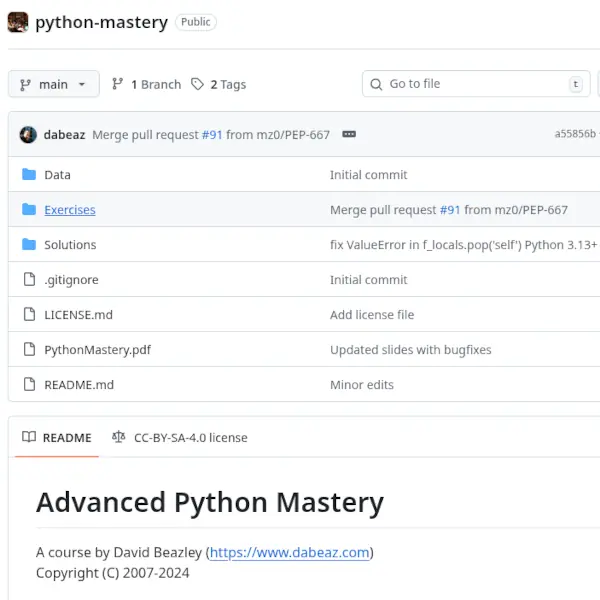Click the dabeaz avatar in the commit header
The width and height of the screenshot is (600, 600).
28,135
